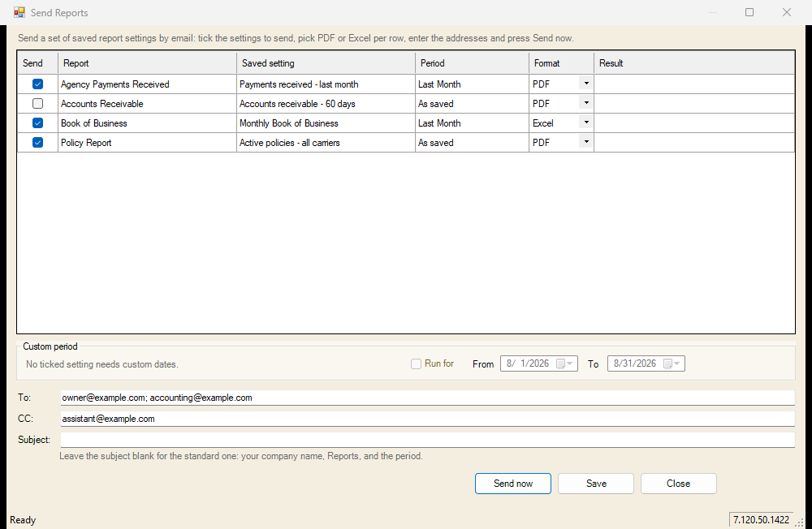This screenshot has width=812, height=529.
Task: Click the Period column header
Action: (473, 63)
